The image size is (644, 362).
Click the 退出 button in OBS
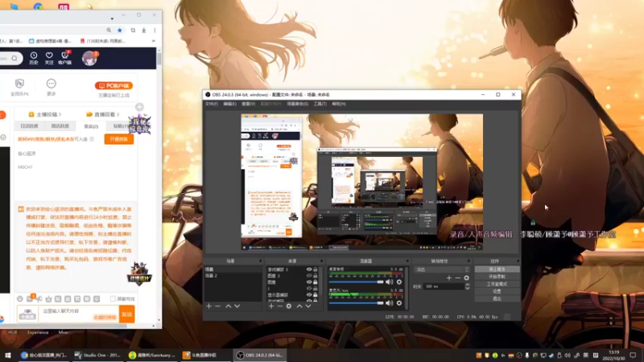tap(497, 298)
